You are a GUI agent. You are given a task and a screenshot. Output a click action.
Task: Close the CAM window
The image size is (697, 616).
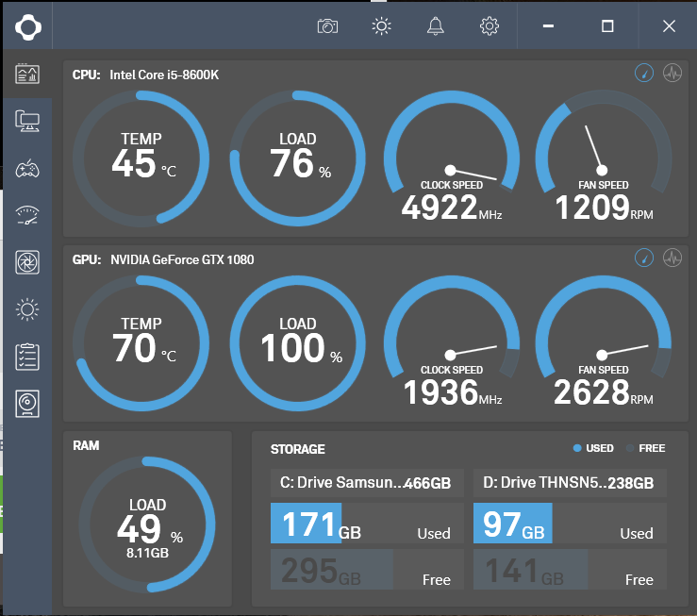669,26
